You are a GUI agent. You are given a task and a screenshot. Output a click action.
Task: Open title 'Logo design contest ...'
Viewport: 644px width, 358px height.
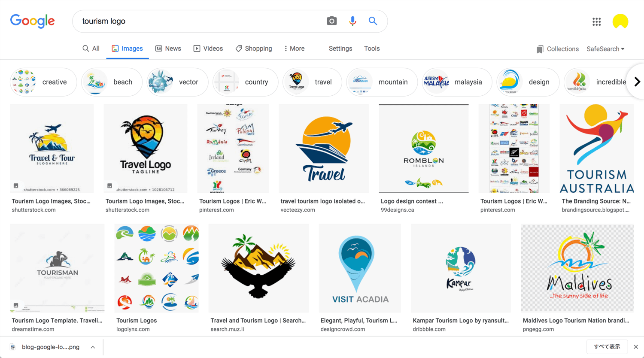(x=412, y=201)
